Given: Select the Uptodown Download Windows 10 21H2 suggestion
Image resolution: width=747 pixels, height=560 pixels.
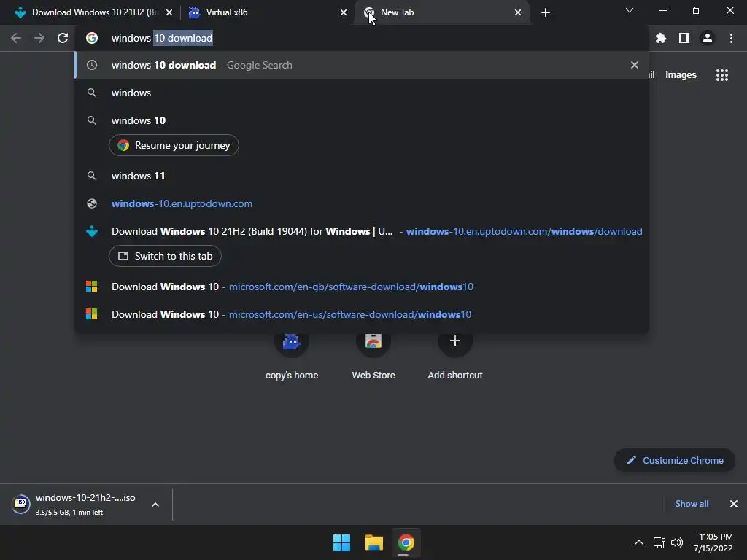Looking at the screenshot, I should 362,231.
